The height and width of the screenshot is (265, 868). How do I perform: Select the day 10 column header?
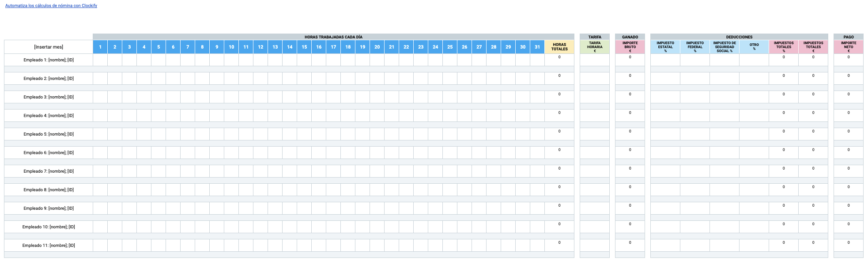(x=231, y=47)
